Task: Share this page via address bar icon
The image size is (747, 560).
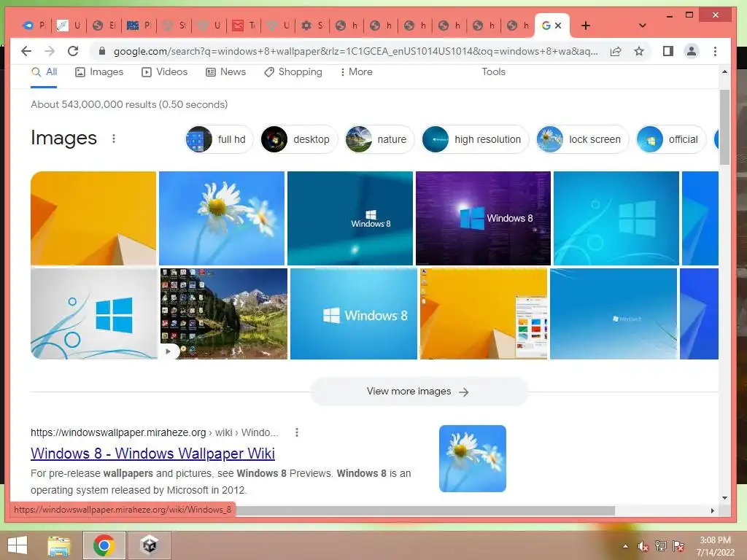Action: point(616,51)
